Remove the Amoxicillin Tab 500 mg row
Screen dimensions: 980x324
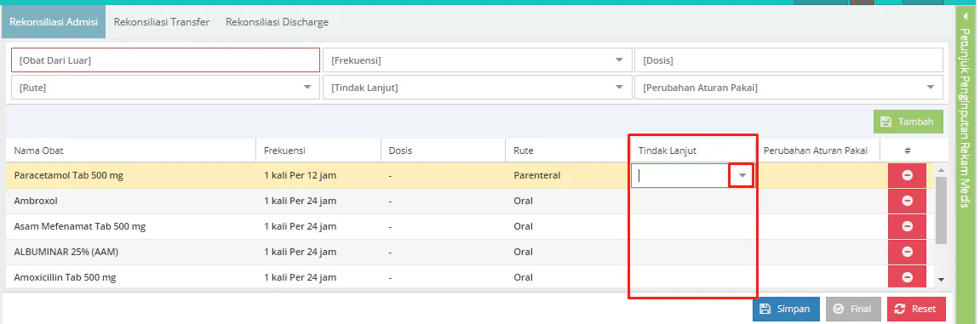[x=907, y=277]
